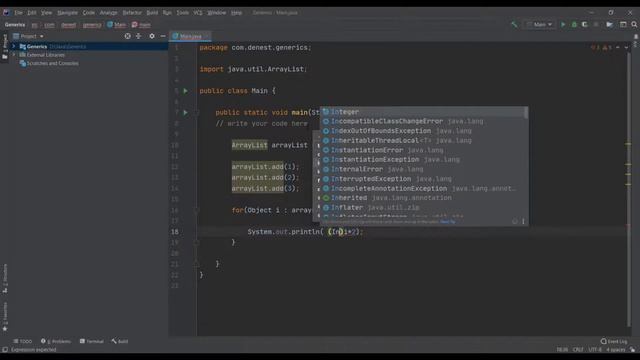Open the Help menu
The width and height of the screenshot is (640, 360).
(236, 13)
